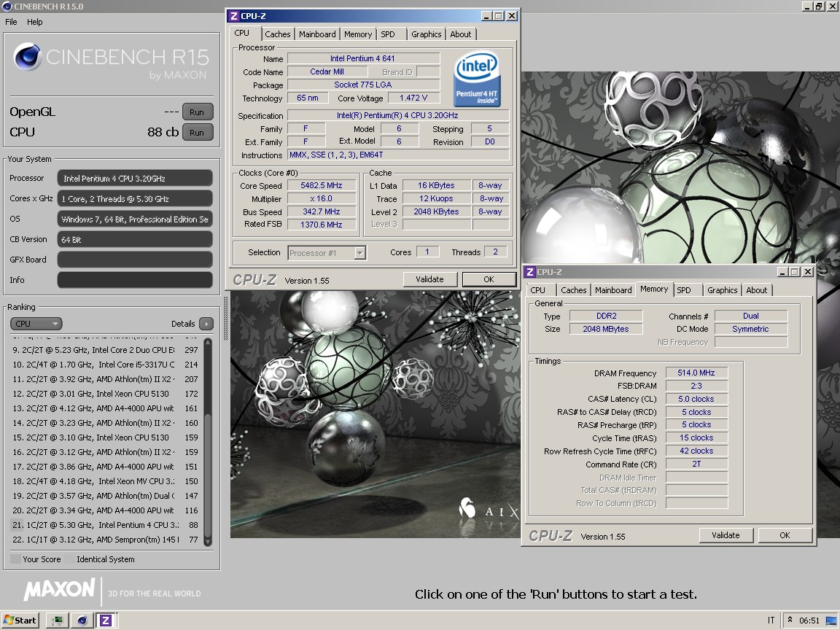Image resolution: width=840 pixels, height=630 pixels.
Task: Open the Windows Start menu
Action: coord(20,621)
